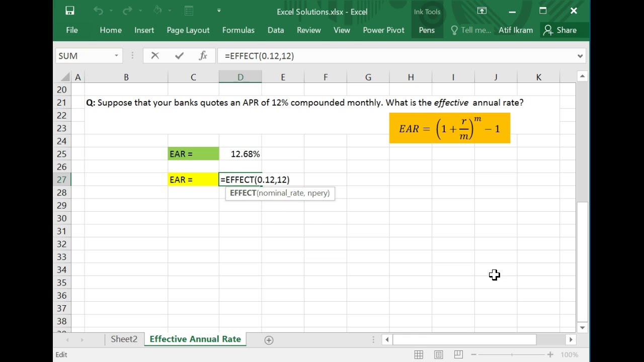Switch to the Formulas tab
This screenshot has height=362, width=644.
click(x=238, y=30)
